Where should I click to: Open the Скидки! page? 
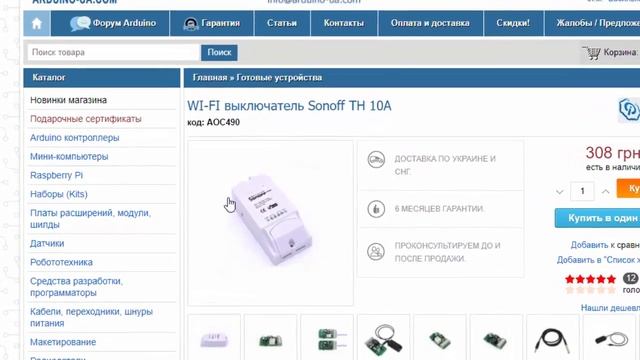coord(513,23)
